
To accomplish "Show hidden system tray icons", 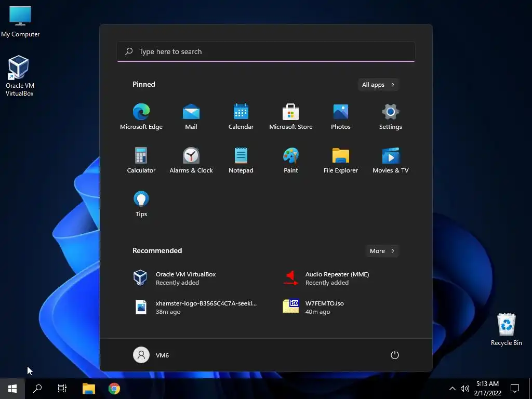I will click(x=453, y=389).
